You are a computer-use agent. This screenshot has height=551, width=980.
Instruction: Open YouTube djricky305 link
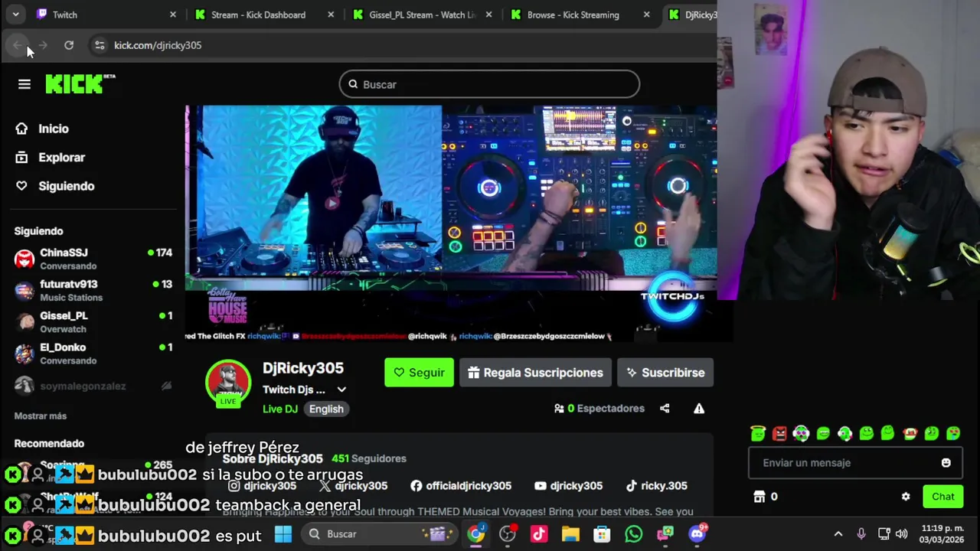(x=569, y=486)
